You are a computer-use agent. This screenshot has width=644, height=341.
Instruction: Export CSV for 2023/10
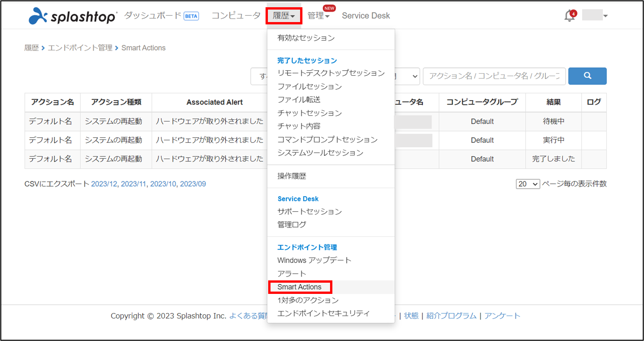163,184
